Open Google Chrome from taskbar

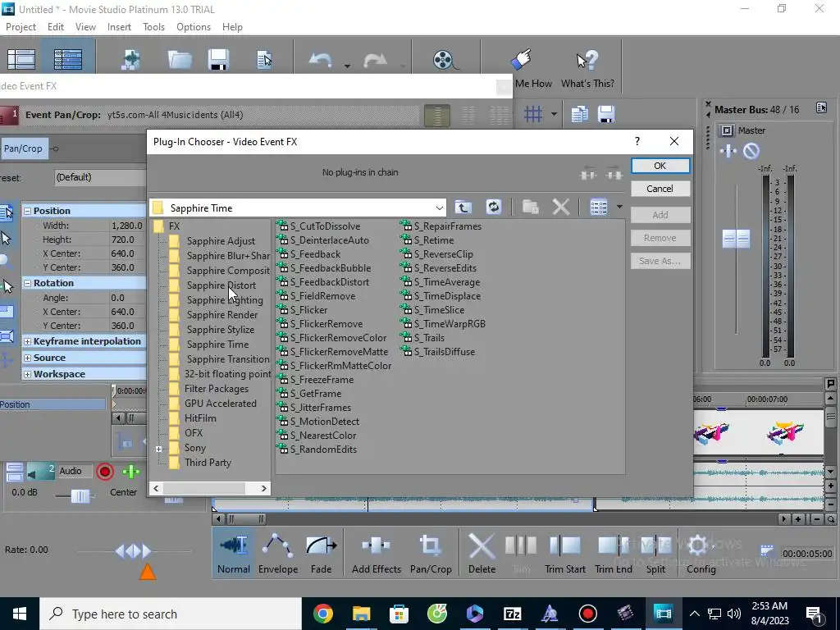coord(323,614)
